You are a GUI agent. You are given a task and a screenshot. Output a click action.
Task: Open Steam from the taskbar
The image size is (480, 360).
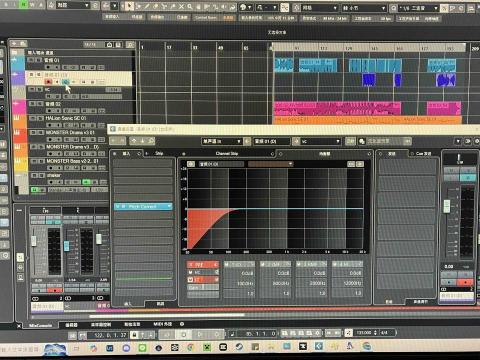tap(239, 347)
